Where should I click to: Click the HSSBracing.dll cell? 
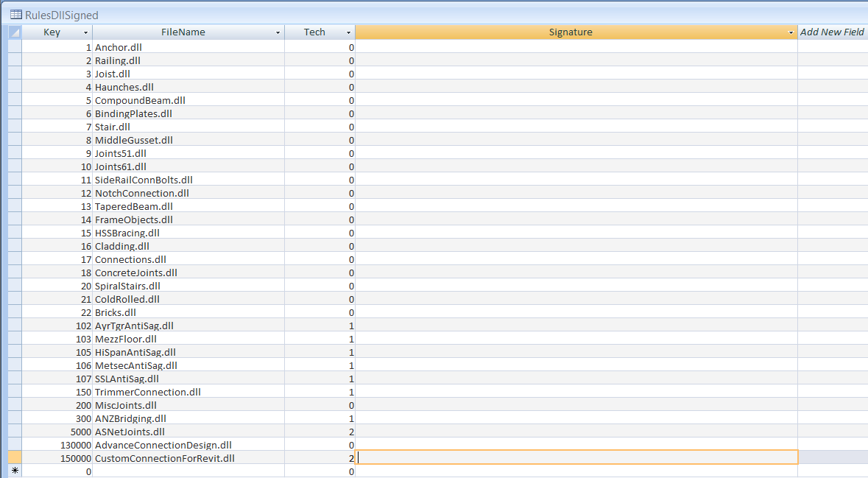[x=188, y=233]
